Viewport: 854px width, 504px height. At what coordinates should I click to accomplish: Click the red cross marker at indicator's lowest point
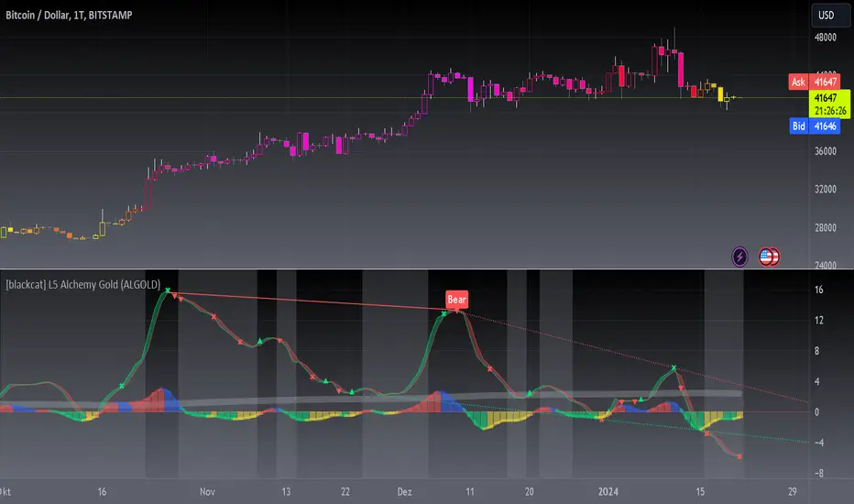[739, 456]
